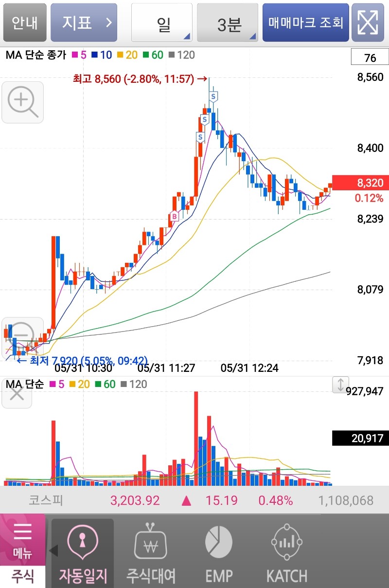Open the 지표 indicators menu
The height and width of the screenshot is (588, 389).
[x=84, y=22]
